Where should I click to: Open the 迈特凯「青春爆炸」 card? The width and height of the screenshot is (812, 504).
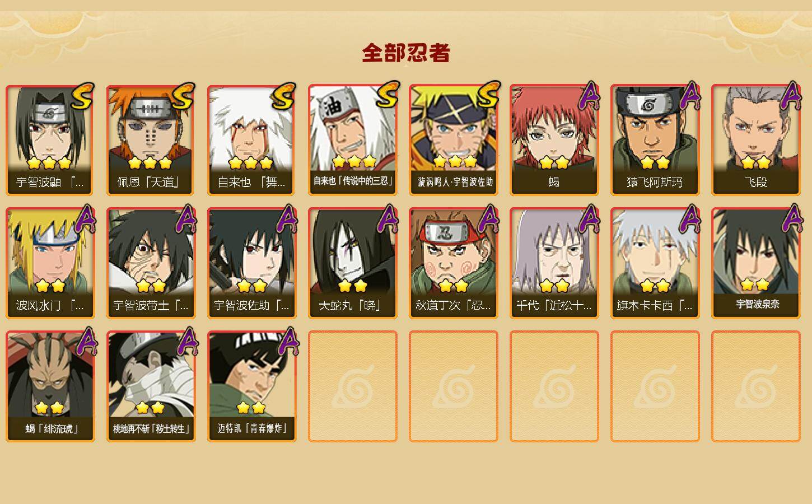252,386
